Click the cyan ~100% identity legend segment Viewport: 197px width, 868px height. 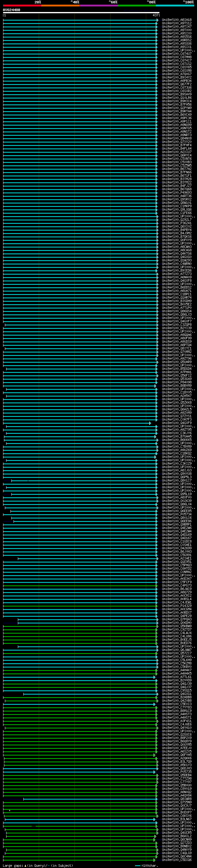pos(175,6)
